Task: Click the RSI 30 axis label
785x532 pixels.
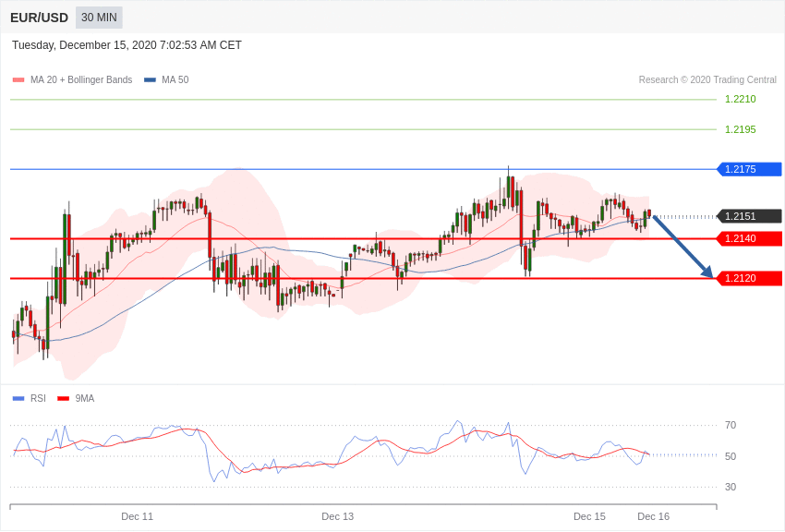Action: pos(731,487)
